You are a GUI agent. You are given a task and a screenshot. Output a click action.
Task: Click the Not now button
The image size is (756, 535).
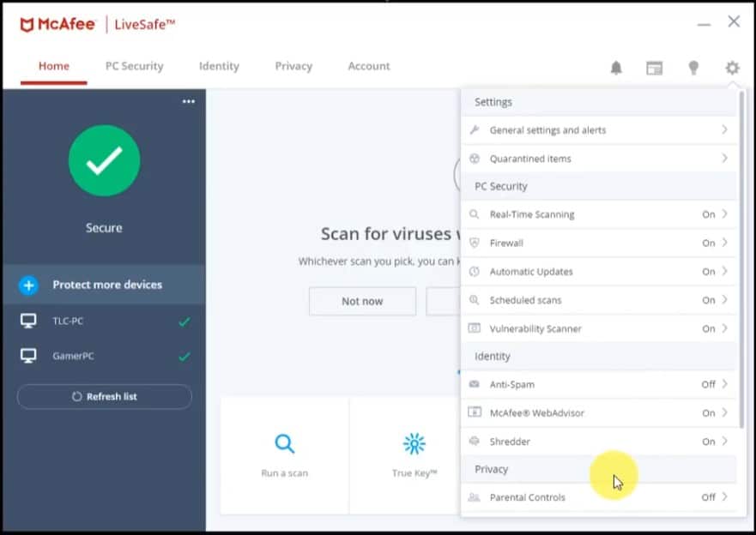click(361, 301)
